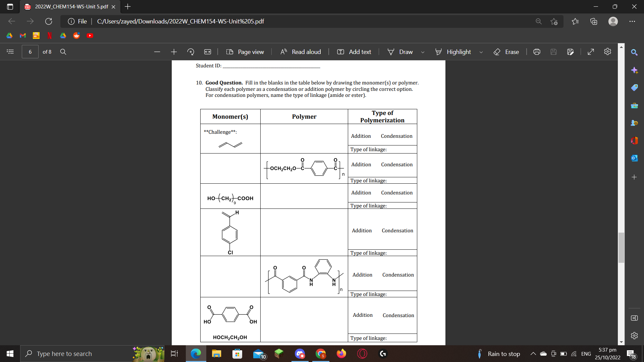Click the rotate page icon
Image resolution: width=644 pixels, height=362 pixels.
[x=191, y=52]
